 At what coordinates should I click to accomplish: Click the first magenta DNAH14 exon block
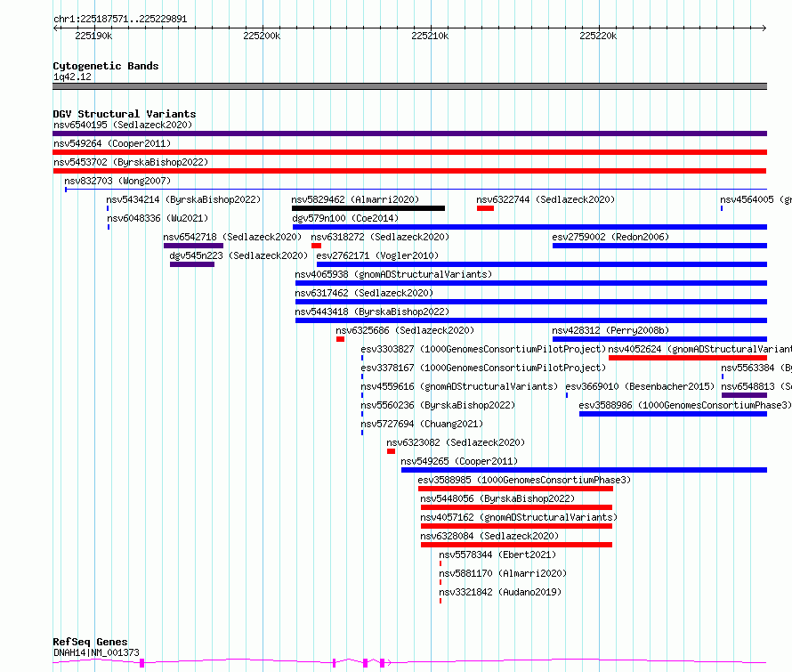click(141, 663)
